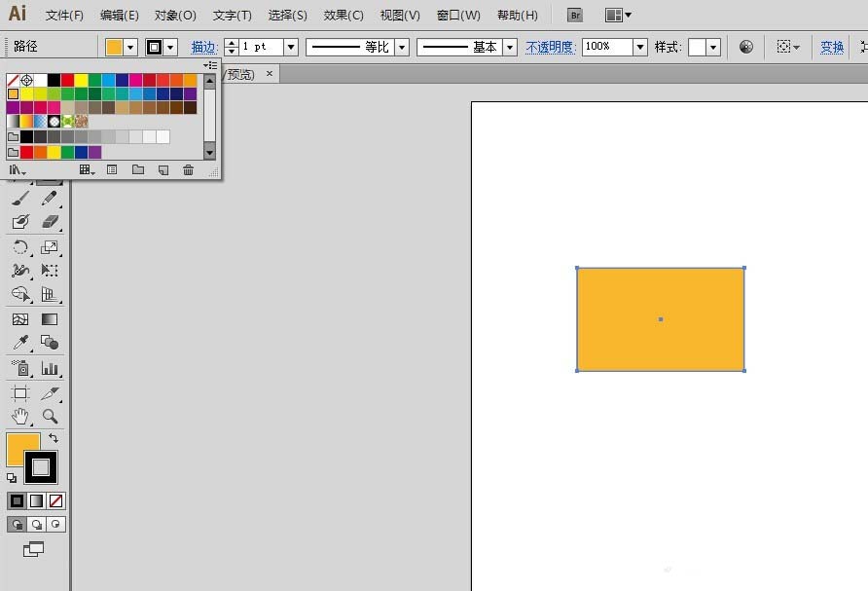Select the Pencil tool
This screenshot has height=591, width=868.
pyautogui.click(x=50, y=199)
